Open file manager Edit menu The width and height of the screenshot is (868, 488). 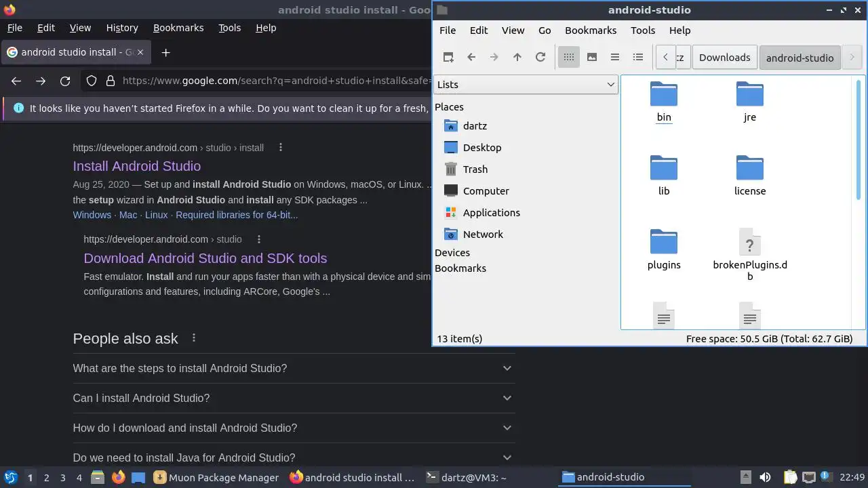(479, 30)
